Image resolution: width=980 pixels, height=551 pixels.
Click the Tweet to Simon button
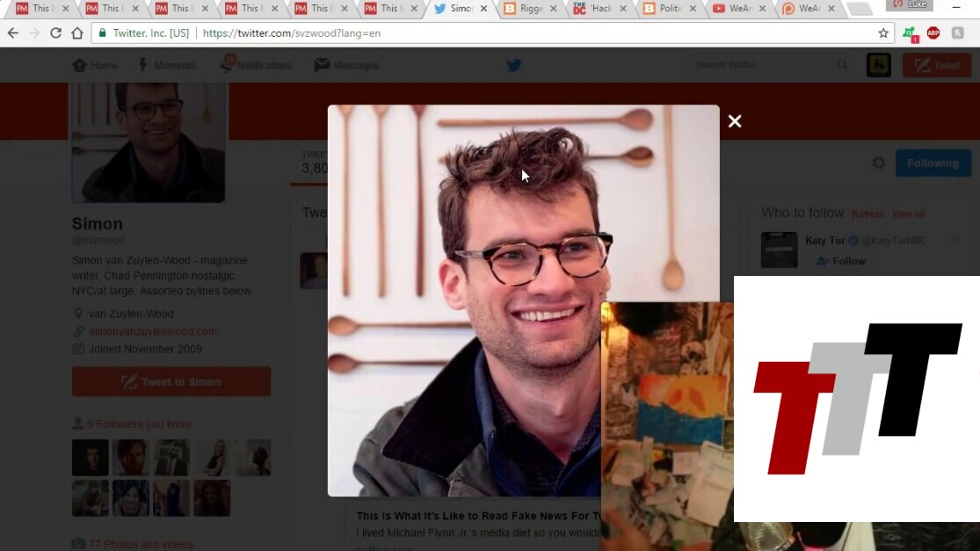171,381
